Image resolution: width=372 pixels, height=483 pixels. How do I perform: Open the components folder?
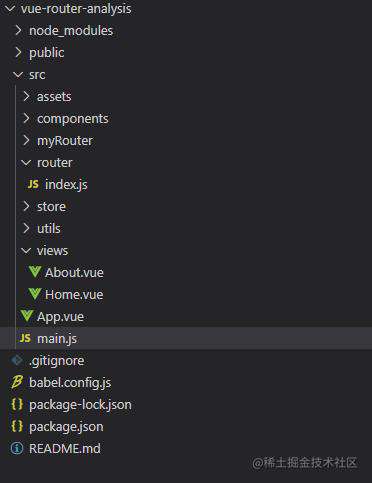point(73,119)
